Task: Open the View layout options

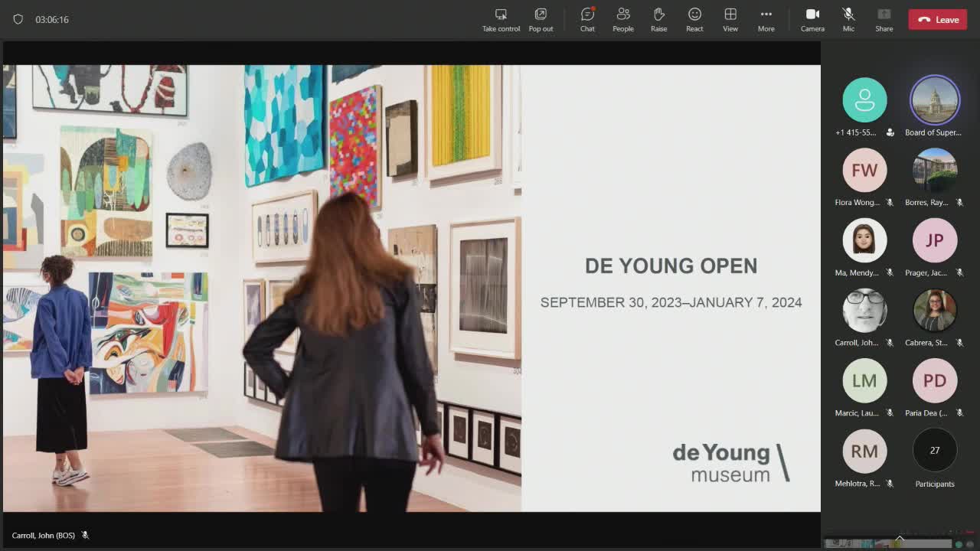Action: point(730,20)
